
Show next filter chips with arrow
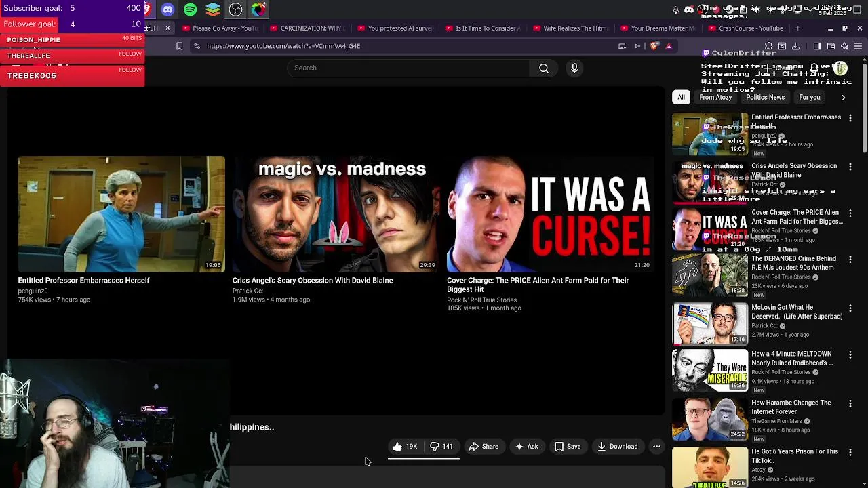843,97
